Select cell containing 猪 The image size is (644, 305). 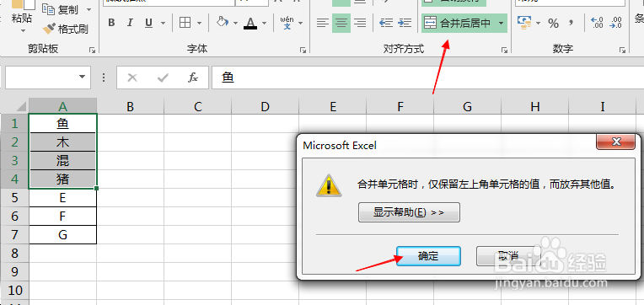pyautogui.click(x=63, y=179)
